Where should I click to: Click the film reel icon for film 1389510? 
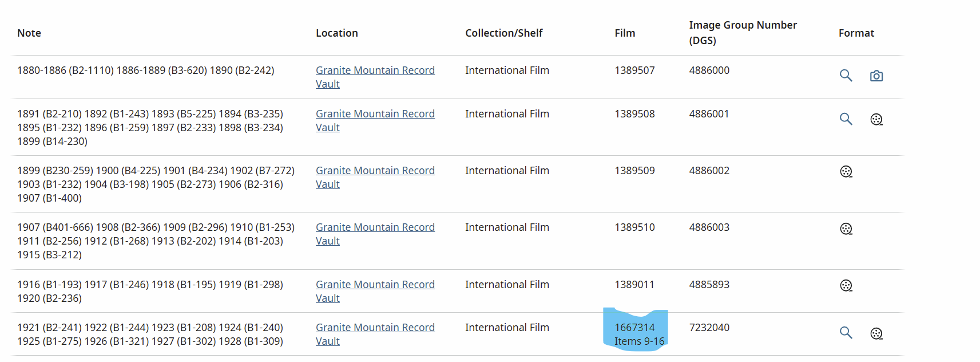[846, 229]
